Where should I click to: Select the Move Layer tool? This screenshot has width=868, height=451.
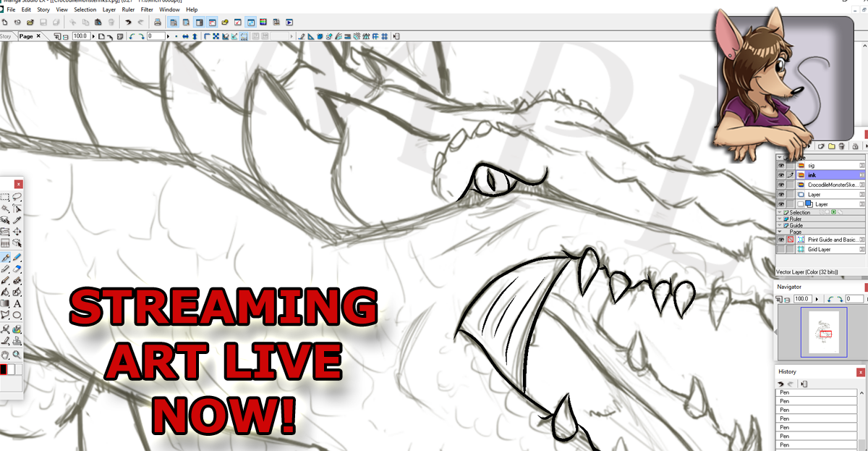17,232
